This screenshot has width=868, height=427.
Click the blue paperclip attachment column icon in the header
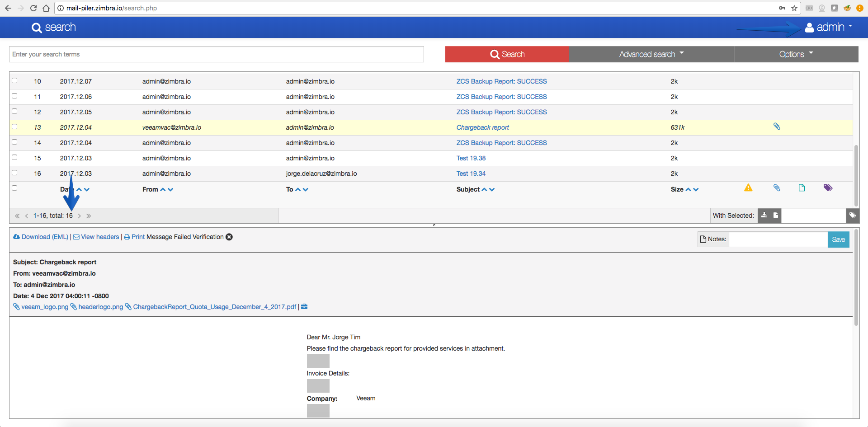(x=777, y=188)
